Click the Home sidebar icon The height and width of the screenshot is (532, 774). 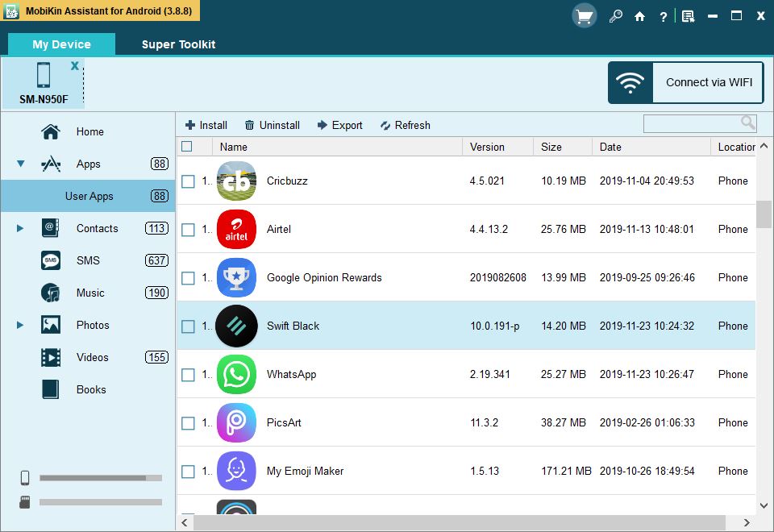pos(51,131)
